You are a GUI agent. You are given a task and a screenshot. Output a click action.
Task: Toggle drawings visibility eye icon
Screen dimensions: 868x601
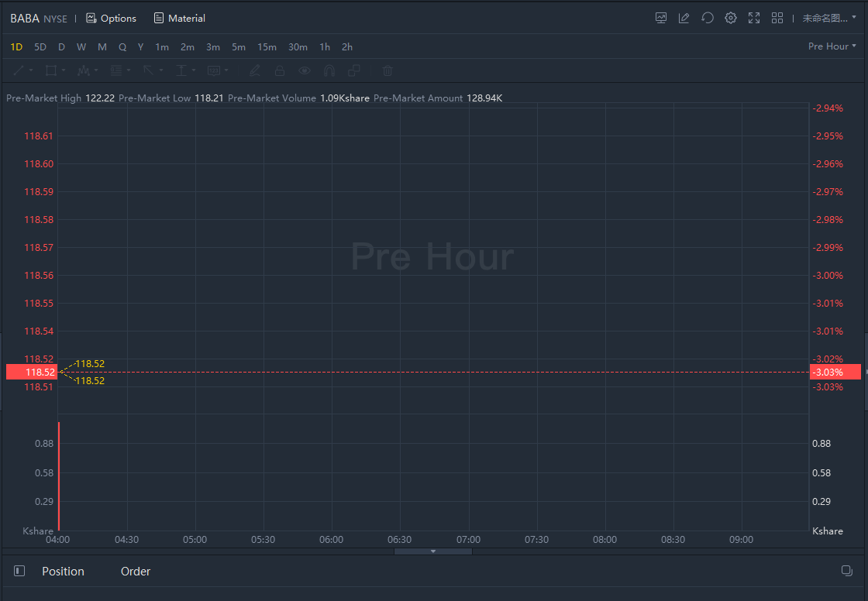(305, 70)
